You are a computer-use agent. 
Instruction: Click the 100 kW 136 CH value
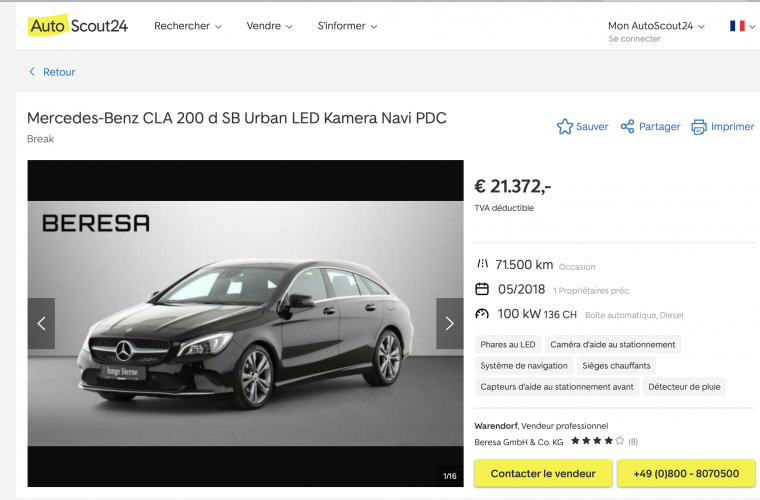(537, 314)
